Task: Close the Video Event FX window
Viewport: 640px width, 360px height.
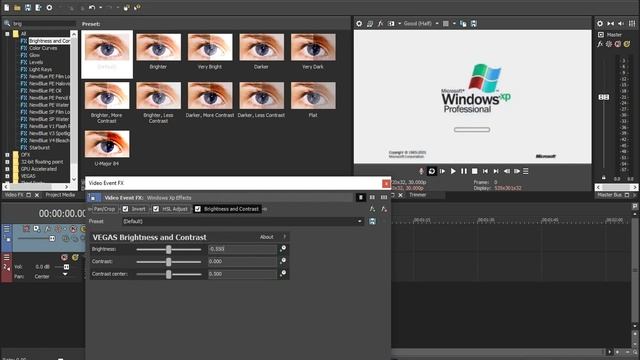Action: pos(386,184)
